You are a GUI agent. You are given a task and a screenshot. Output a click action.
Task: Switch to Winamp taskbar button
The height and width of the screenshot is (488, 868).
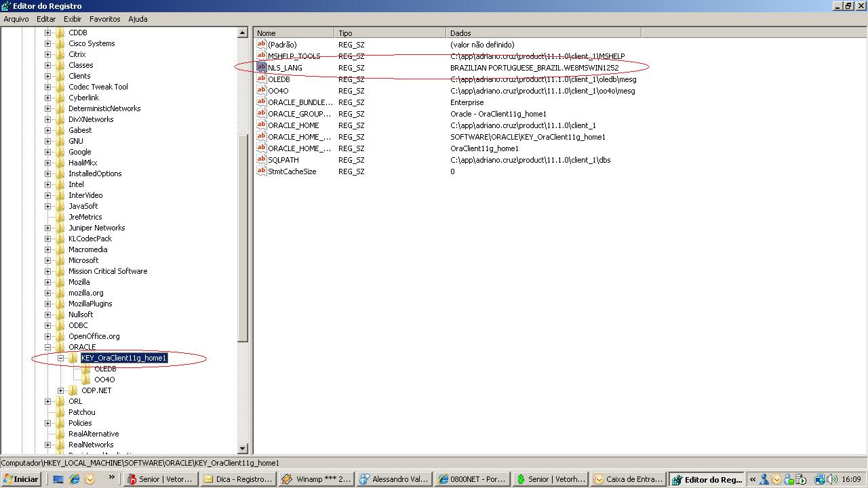[x=316, y=479]
